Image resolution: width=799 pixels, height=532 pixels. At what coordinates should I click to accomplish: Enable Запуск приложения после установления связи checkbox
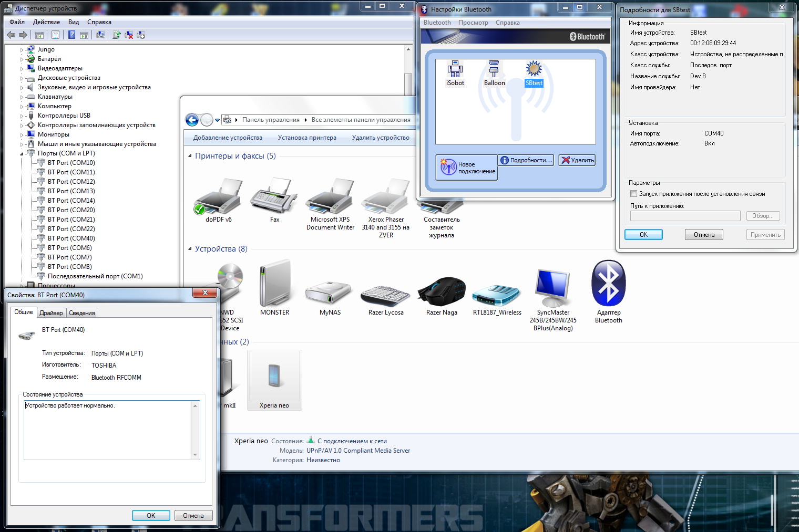coord(633,194)
